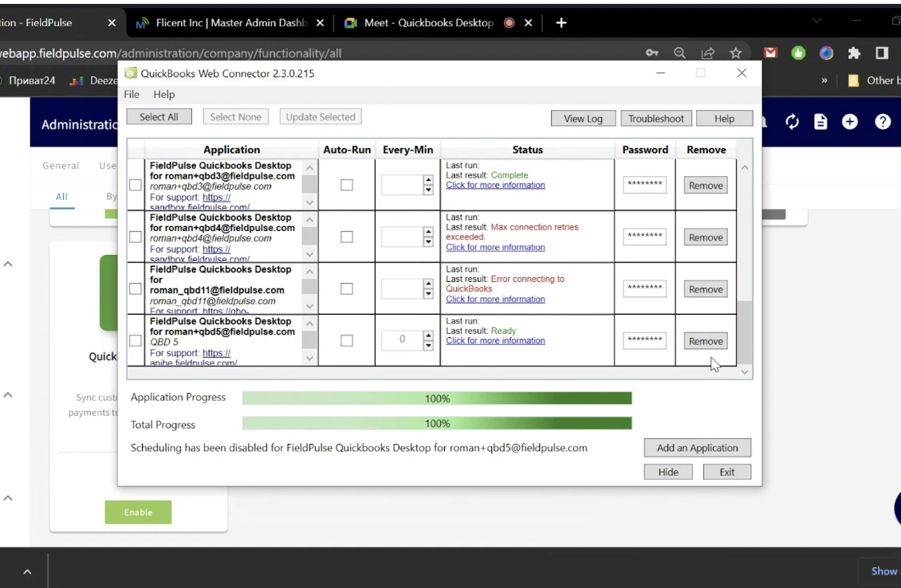This screenshot has width=901, height=588.
Task: Click the zoom magnifier icon in address bar
Action: click(x=680, y=53)
